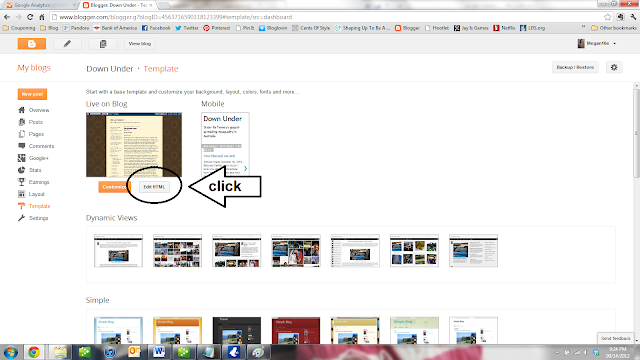Reload the page with refresh icon
The height and width of the screenshot is (360, 640).
click(x=30, y=17)
